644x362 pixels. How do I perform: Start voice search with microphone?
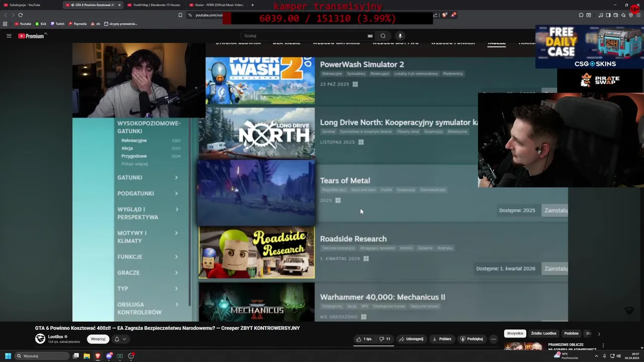(400, 36)
